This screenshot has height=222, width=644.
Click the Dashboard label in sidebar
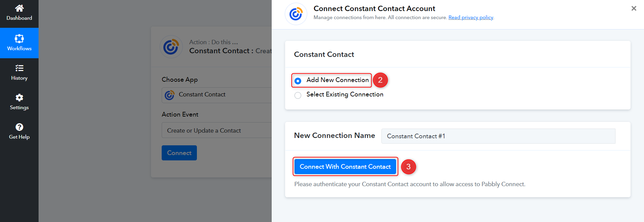coord(19,18)
